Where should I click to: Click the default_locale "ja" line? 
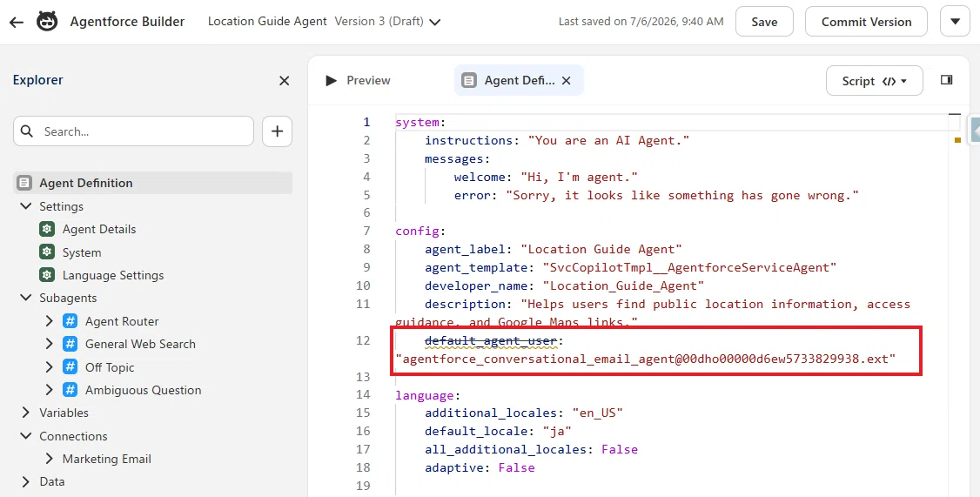(x=498, y=431)
